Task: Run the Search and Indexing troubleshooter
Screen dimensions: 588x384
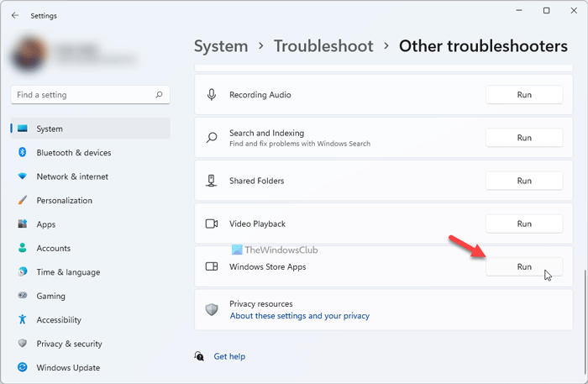Action: [x=524, y=138]
